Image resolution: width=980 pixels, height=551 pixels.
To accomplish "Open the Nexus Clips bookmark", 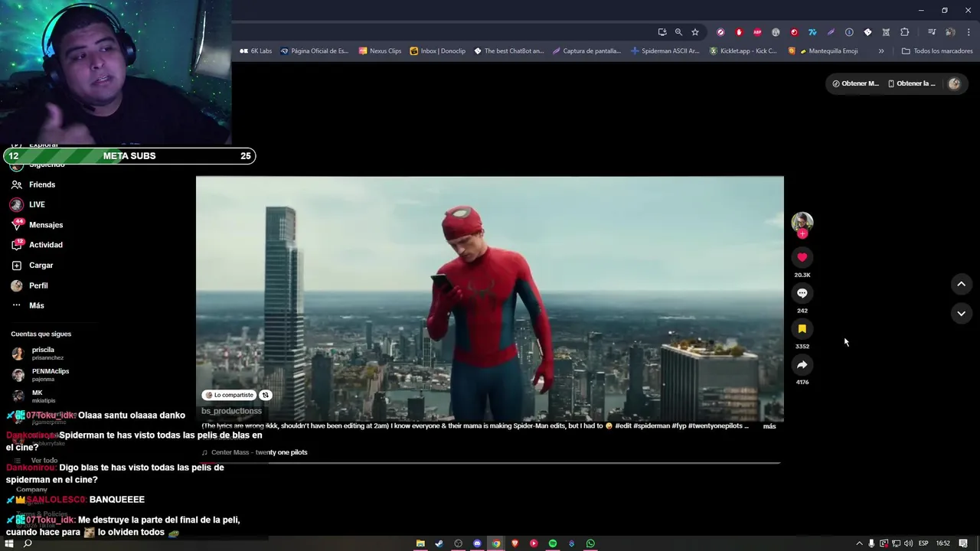I will (380, 51).
